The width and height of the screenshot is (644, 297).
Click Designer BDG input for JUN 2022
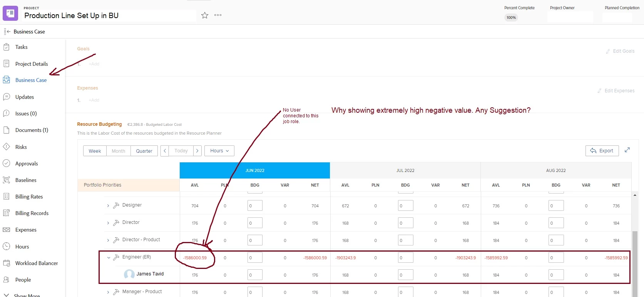click(x=255, y=205)
